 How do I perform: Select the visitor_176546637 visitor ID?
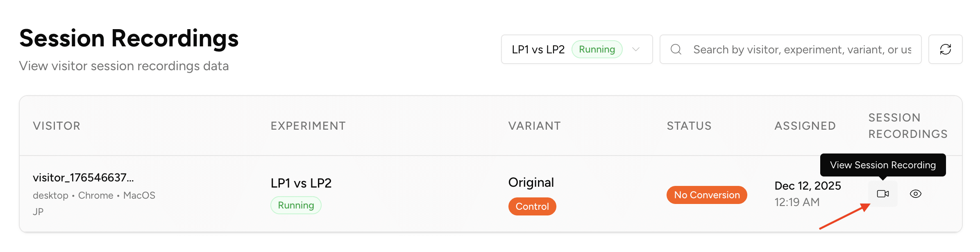point(83,177)
